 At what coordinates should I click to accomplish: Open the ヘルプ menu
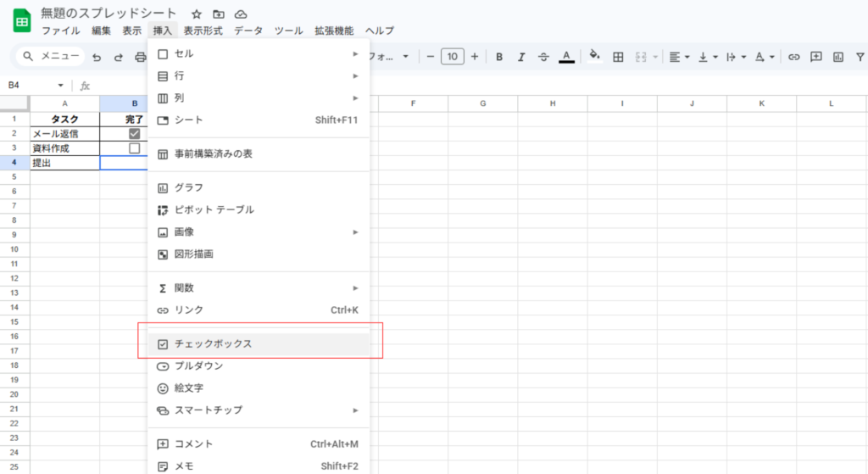pyautogui.click(x=380, y=31)
